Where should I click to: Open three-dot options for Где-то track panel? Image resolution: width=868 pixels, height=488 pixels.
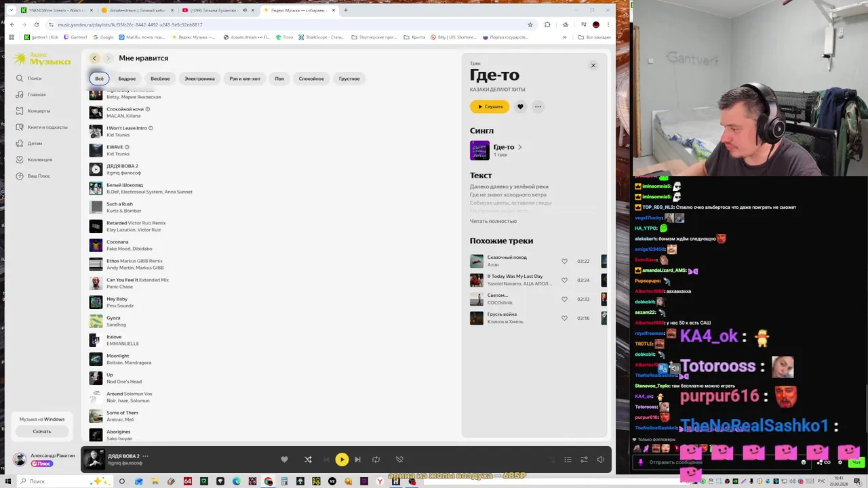pyautogui.click(x=538, y=106)
